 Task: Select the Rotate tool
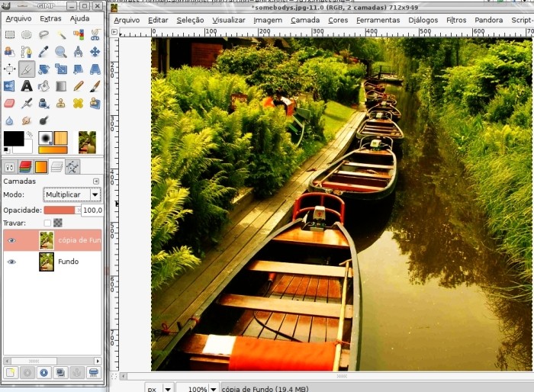tap(43, 69)
